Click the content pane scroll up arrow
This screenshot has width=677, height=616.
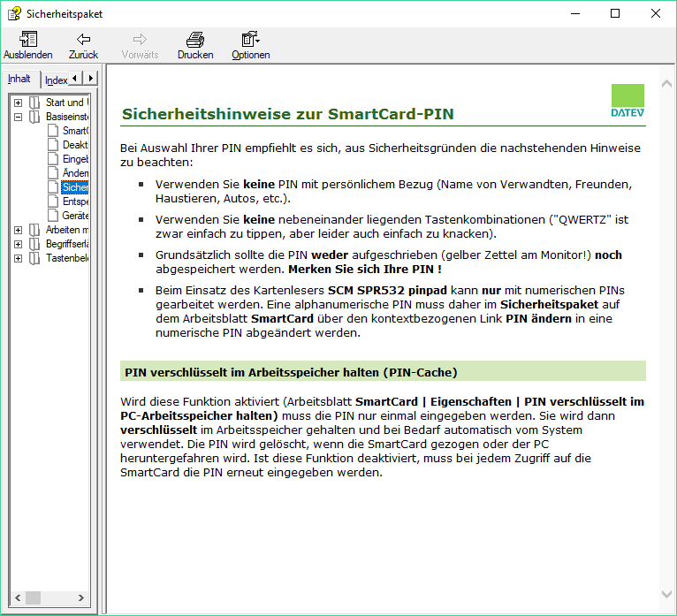[666, 84]
